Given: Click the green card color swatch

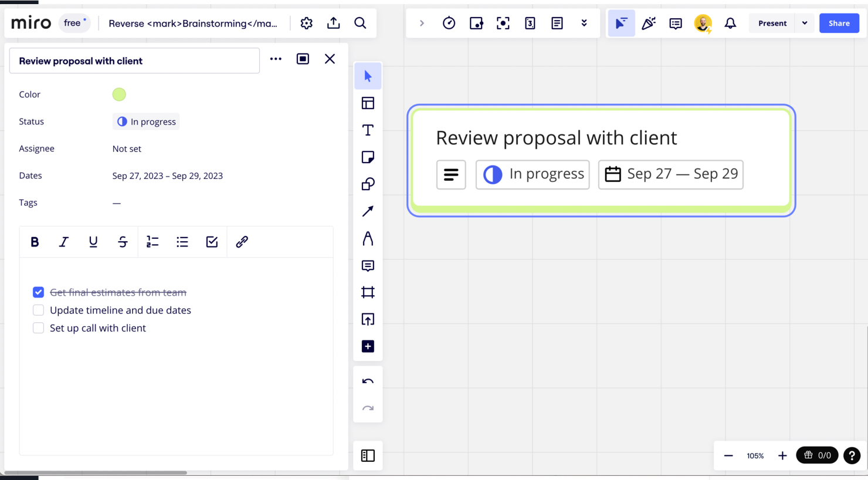Looking at the screenshot, I should 119,94.
